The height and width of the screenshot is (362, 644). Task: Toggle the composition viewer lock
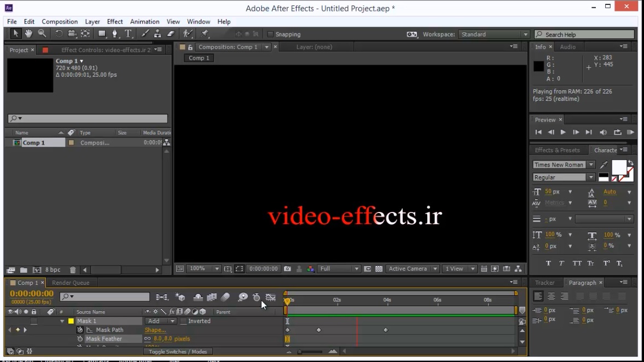click(x=190, y=47)
